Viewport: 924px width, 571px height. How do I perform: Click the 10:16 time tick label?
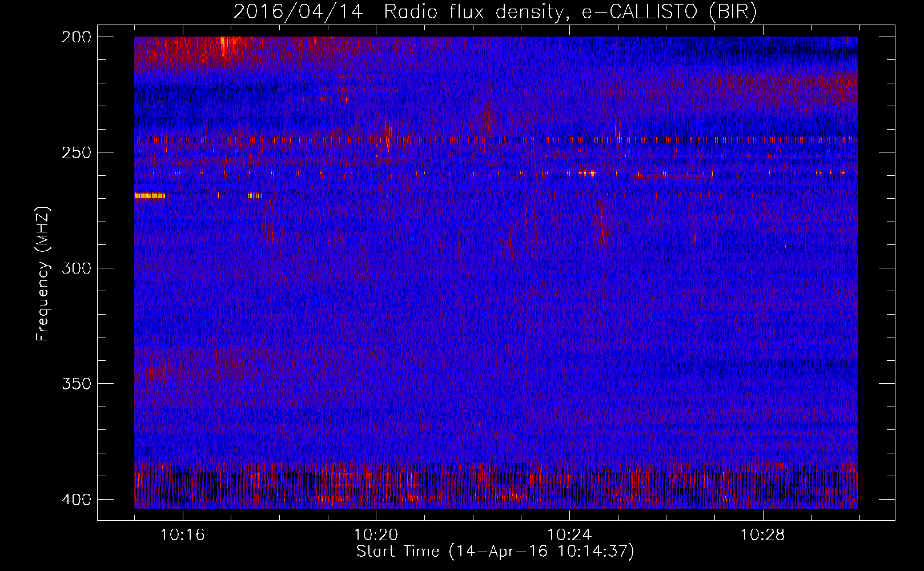(183, 534)
